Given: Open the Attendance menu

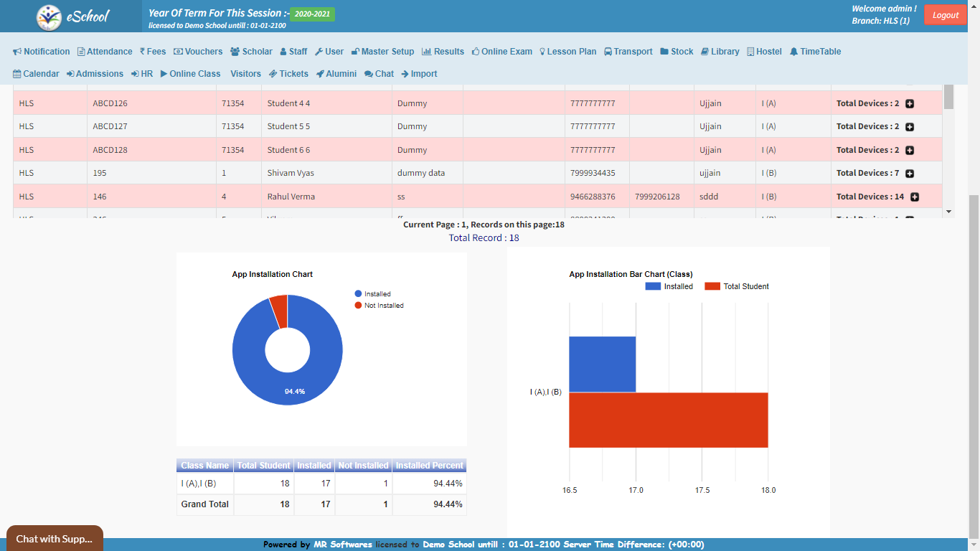Looking at the screenshot, I should pos(105,52).
